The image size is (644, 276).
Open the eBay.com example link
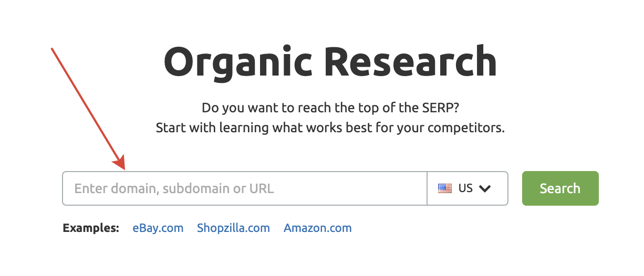[x=158, y=228]
